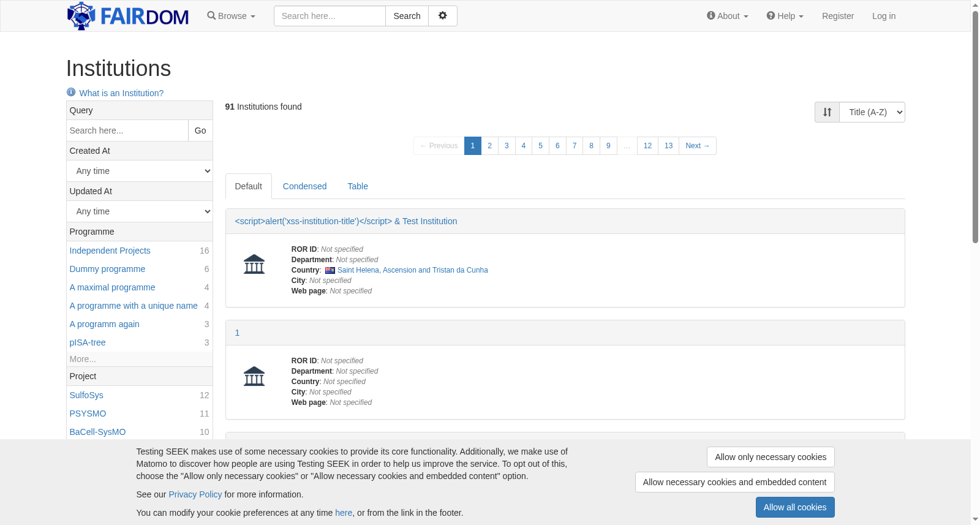This screenshot has height=525, width=980.
Task: Filter by A programm again
Action: (x=105, y=324)
